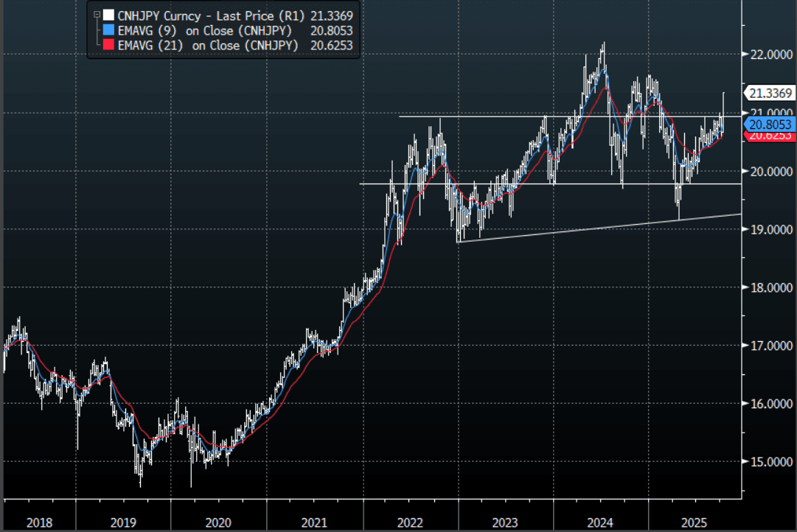Image resolution: width=797 pixels, height=532 pixels.
Task: Select 'EMAVG (9) on Close (CNHJPY)' legend entry
Action: click(205, 30)
